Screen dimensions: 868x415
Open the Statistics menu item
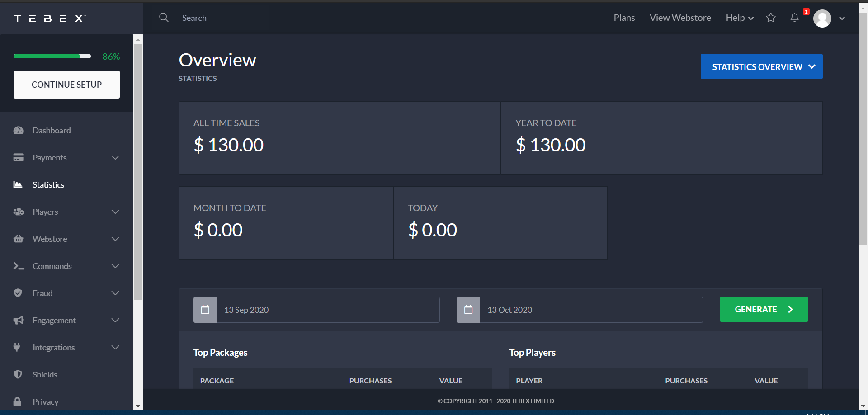tap(48, 184)
